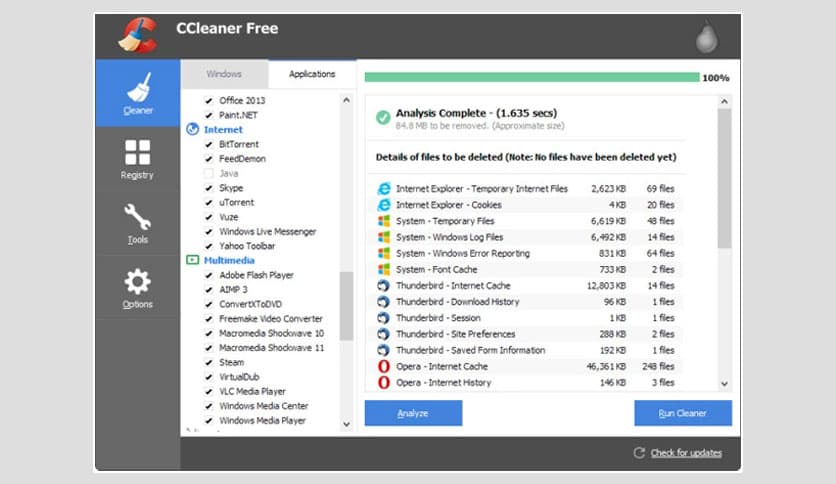Screen dimensions: 836x484
Task: Open the Cleaner section broom icon
Action: click(139, 87)
